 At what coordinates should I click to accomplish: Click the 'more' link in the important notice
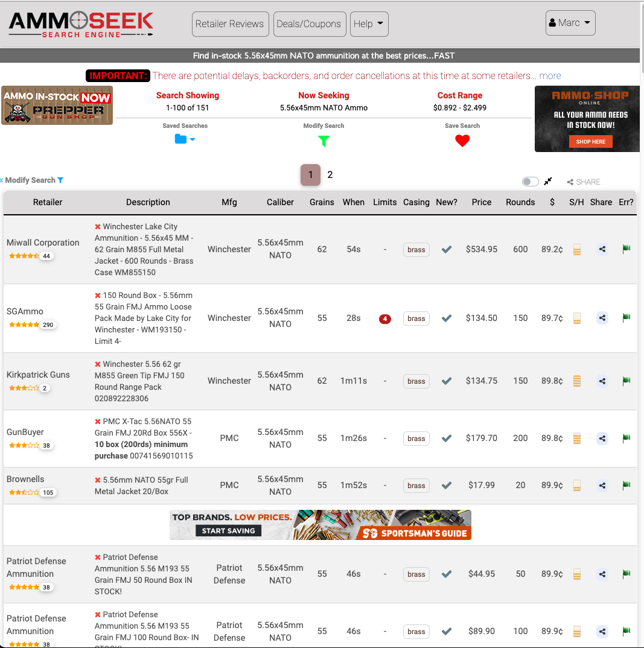point(550,76)
